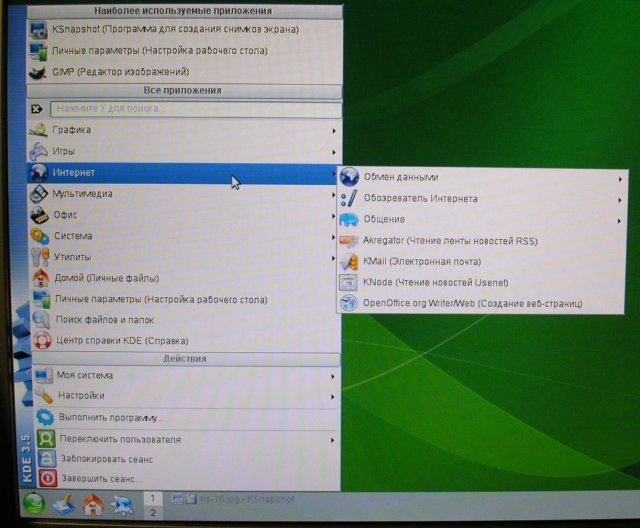Image resolution: width=640 pixels, height=528 pixels.
Task: Click the Моя система computer icon
Action: coord(43,375)
